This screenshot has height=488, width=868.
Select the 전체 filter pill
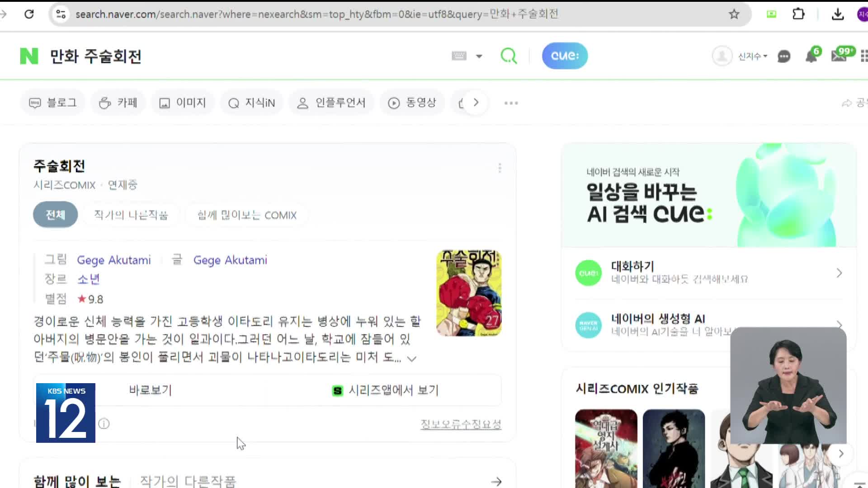point(55,215)
